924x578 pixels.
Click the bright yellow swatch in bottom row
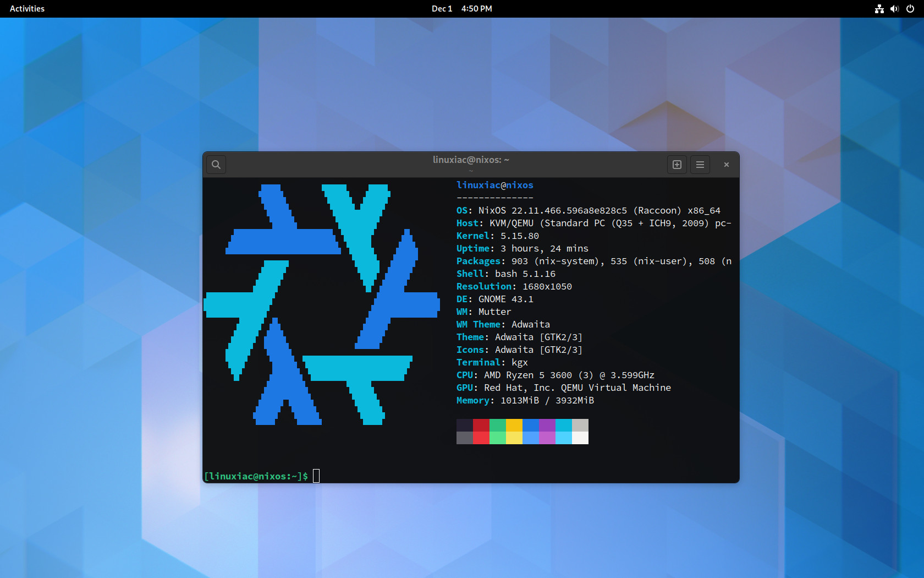(514, 438)
